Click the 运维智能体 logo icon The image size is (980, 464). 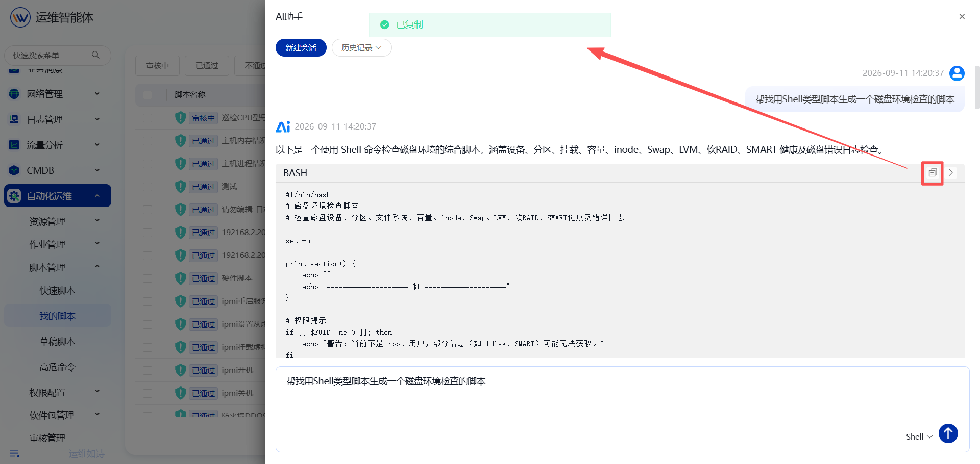[x=20, y=17]
